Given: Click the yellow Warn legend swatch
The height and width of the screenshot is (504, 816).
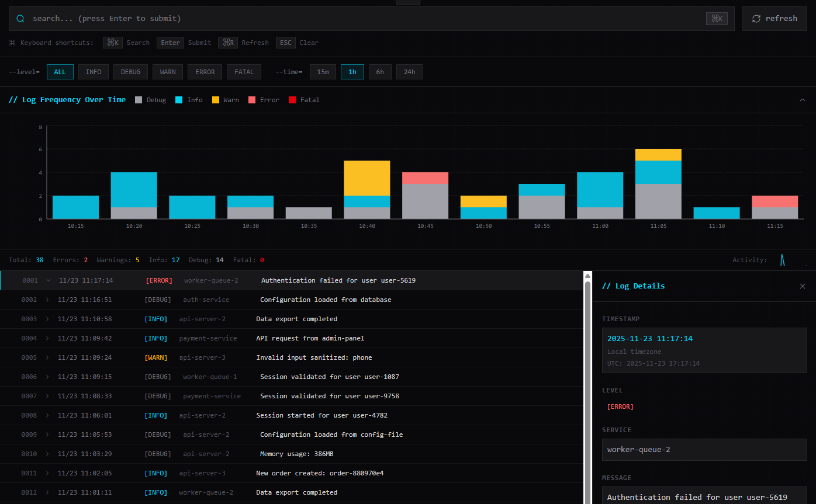Looking at the screenshot, I should [x=215, y=99].
